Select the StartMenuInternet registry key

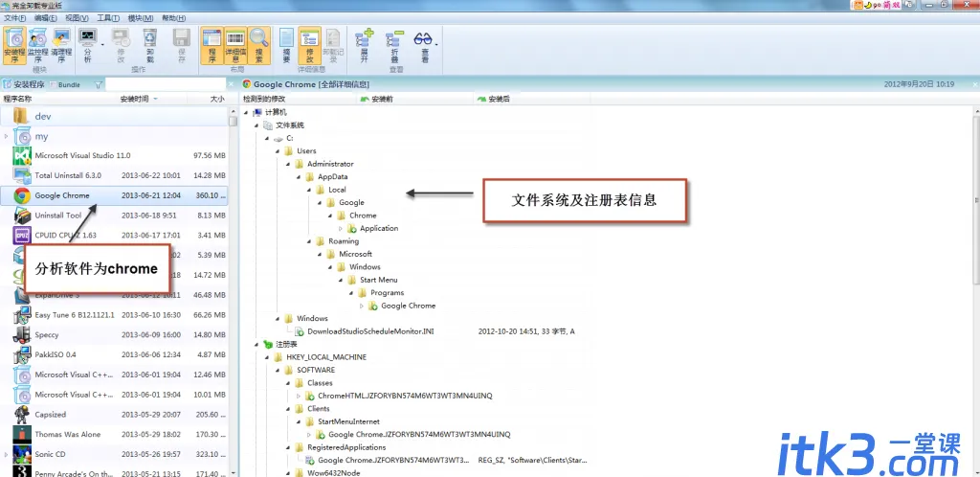click(x=348, y=421)
